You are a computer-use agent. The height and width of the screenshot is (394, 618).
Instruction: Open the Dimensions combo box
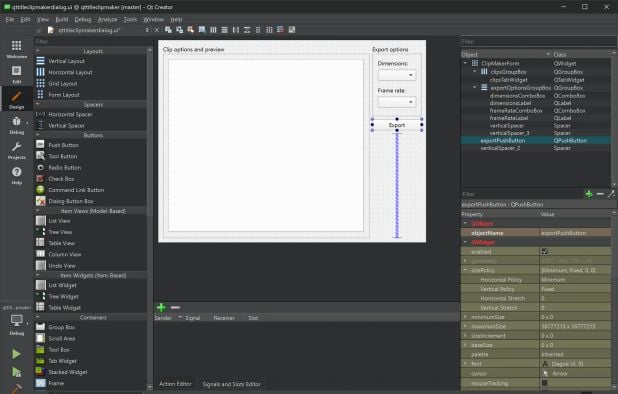point(396,75)
